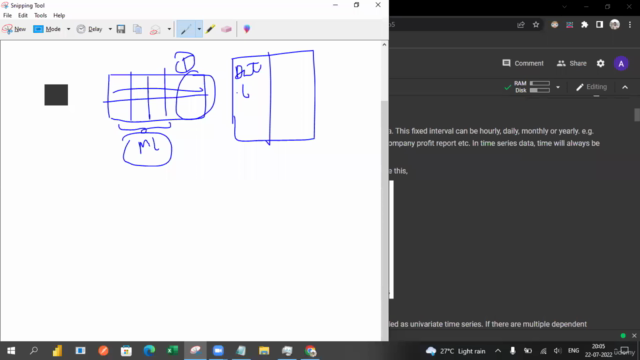Expand Pen tool color options dropdown
Image resolution: width=640 pixels, height=360 pixels.
coord(199,29)
